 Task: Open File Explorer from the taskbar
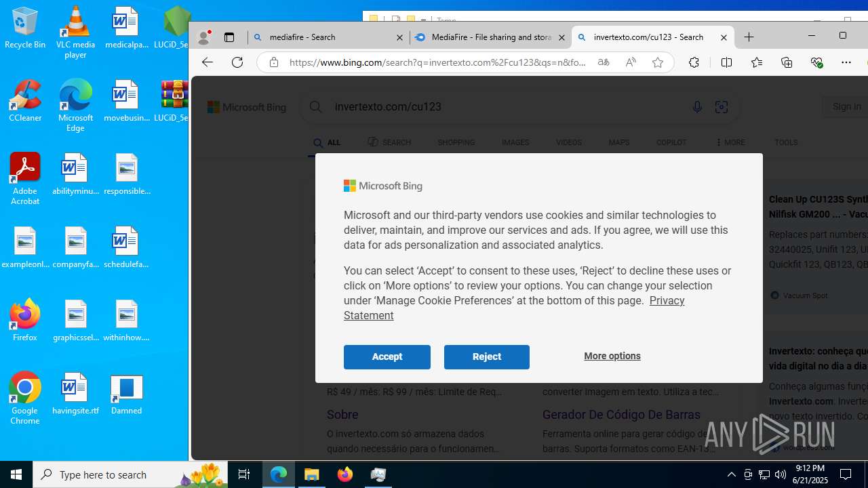(x=312, y=474)
